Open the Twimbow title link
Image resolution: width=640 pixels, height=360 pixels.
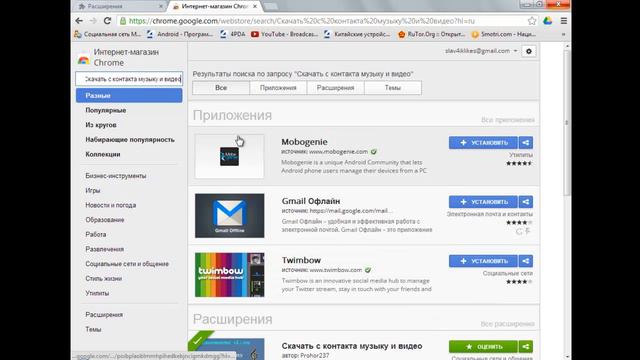pos(301,260)
